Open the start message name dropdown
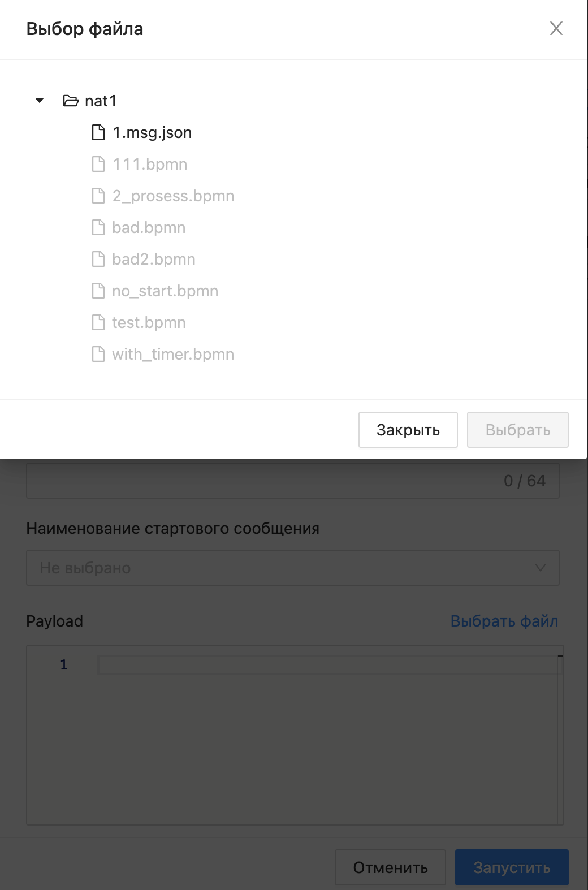Viewport: 588px width, 890px height. click(292, 568)
